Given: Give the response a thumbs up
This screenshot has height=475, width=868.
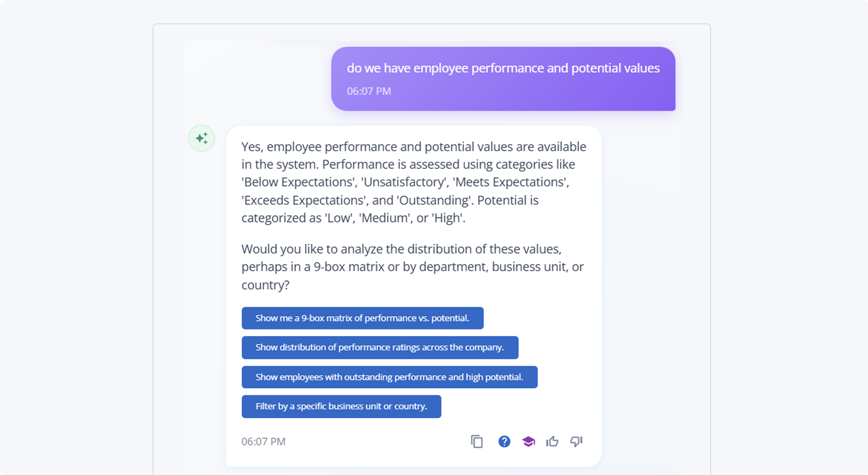Looking at the screenshot, I should 552,442.
